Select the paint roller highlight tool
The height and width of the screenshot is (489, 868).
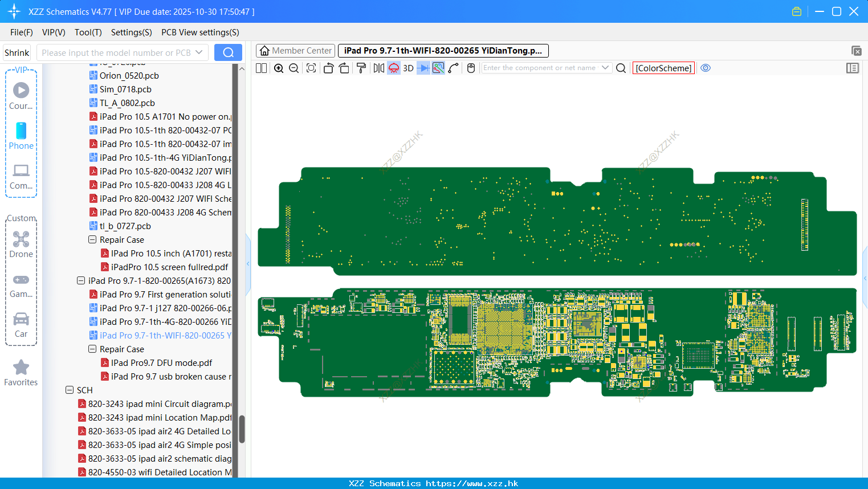361,68
